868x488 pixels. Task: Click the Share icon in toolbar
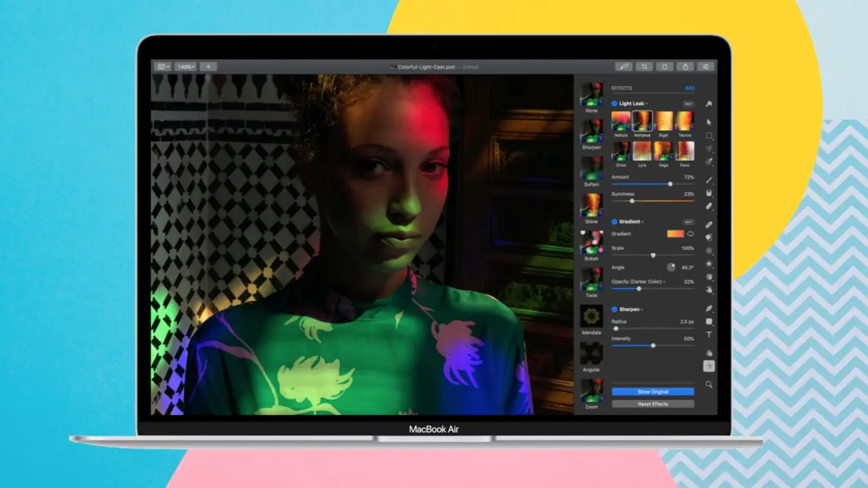point(686,66)
